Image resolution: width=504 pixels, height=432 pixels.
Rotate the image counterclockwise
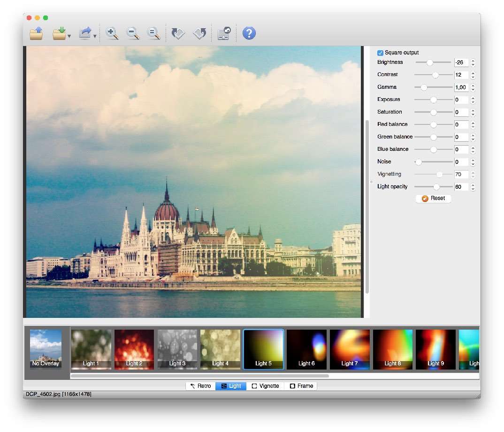click(178, 33)
